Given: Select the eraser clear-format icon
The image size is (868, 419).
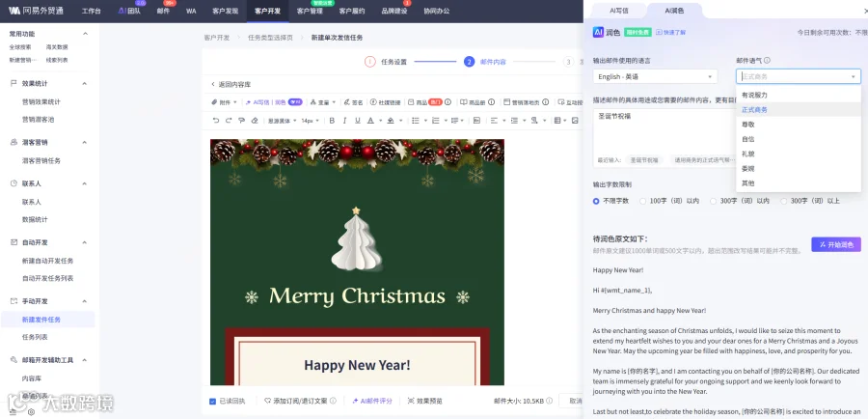Looking at the screenshot, I should (255, 121).
